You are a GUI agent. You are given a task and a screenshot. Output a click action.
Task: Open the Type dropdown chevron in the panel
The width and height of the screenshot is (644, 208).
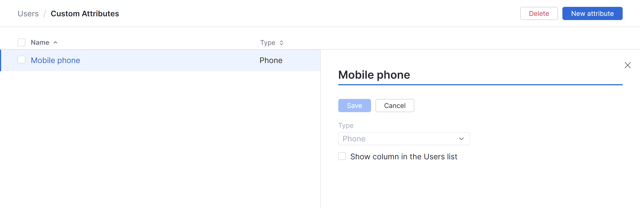tap(461, 138)
